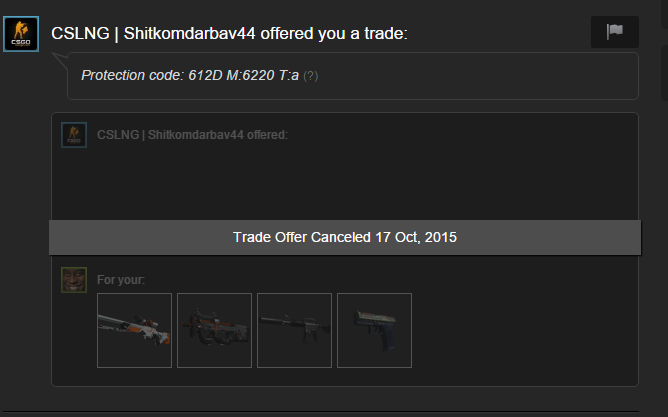The width and height of the screenshot is (668, 417).
Task: Select the AWP sniper rifle item
Action: 135,330
